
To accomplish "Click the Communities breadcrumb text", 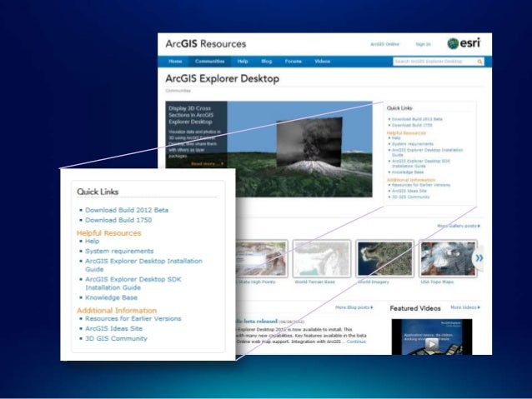I will point(178,91).
